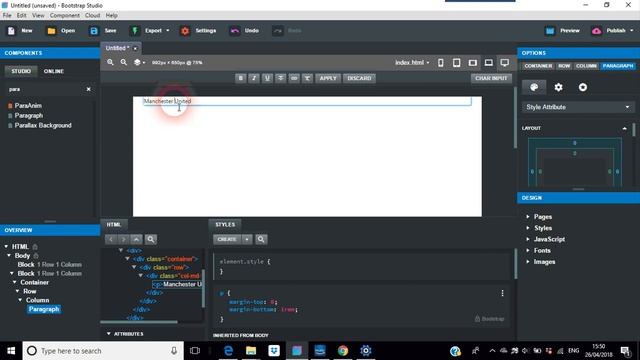
Task: Go forward in the HTML panel
Action: coord(123,239)
